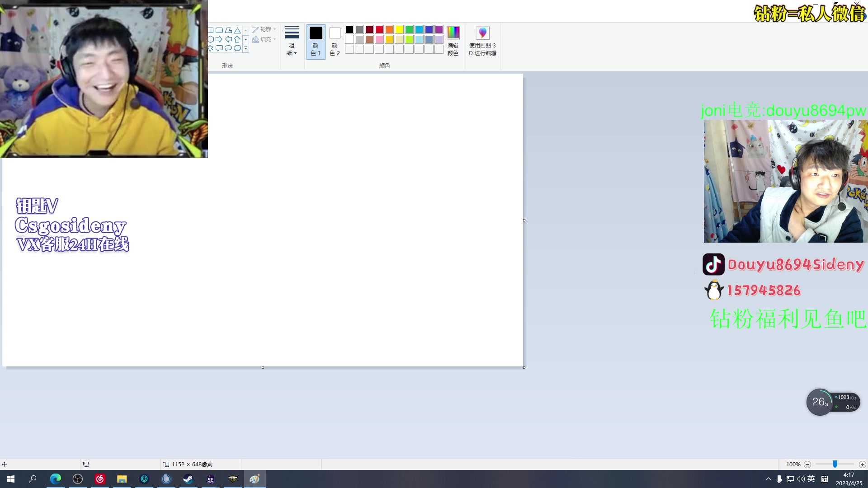Viewport: 868px width, 488px height.
Task: Activate Color 2 selector
Action: click(x=335, y=42)
